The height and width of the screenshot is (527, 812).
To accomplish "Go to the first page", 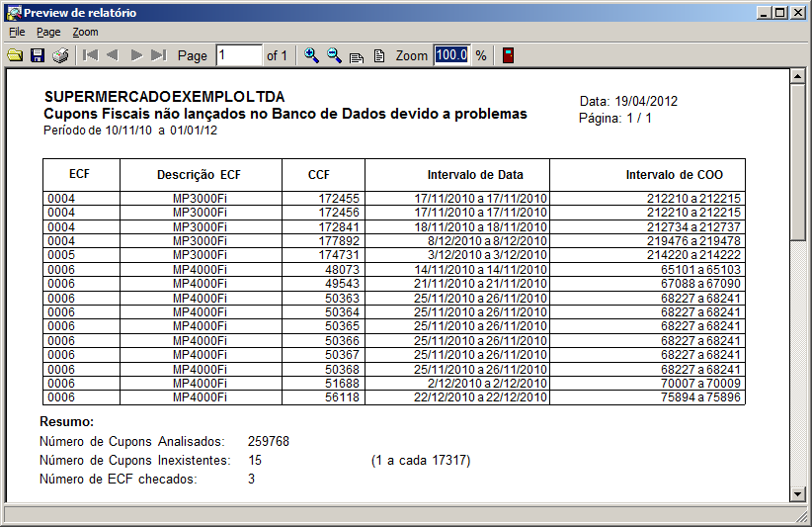I will (x=90, y=55).
